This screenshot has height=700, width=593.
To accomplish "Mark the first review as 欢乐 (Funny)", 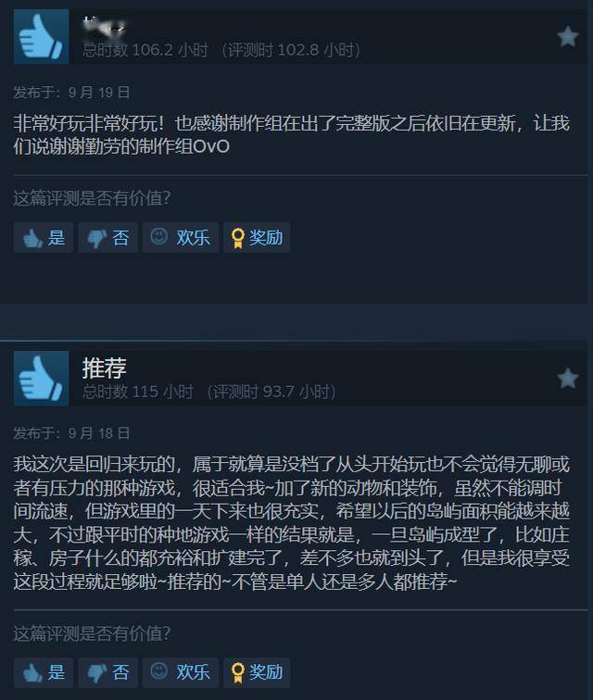I will [x=181, y=237].
